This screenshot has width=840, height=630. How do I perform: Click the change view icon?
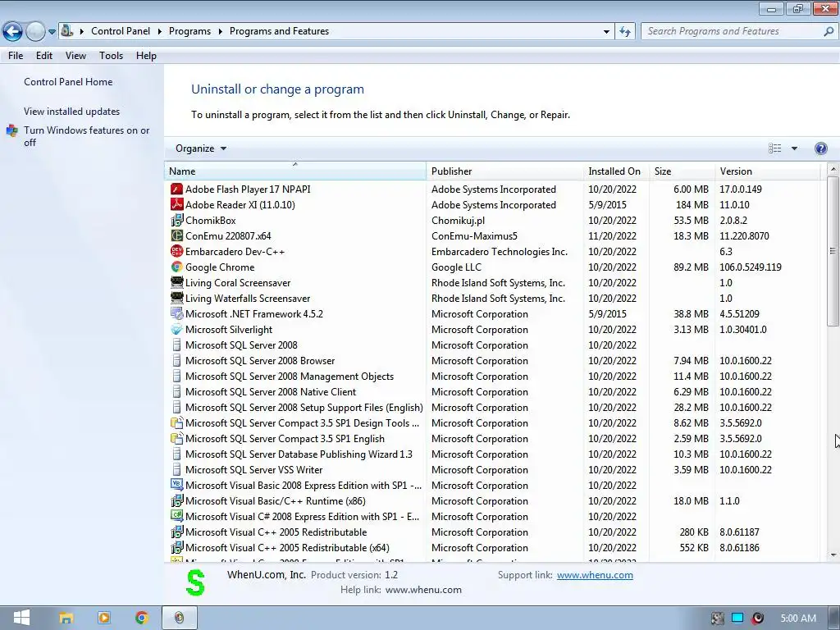pyautogui.click(x=774, y=148)
